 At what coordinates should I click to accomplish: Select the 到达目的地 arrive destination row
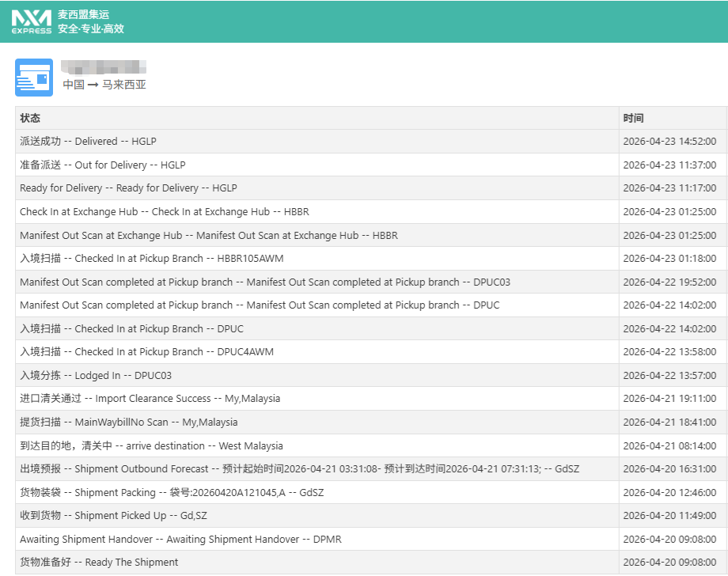tap(151, 446)
